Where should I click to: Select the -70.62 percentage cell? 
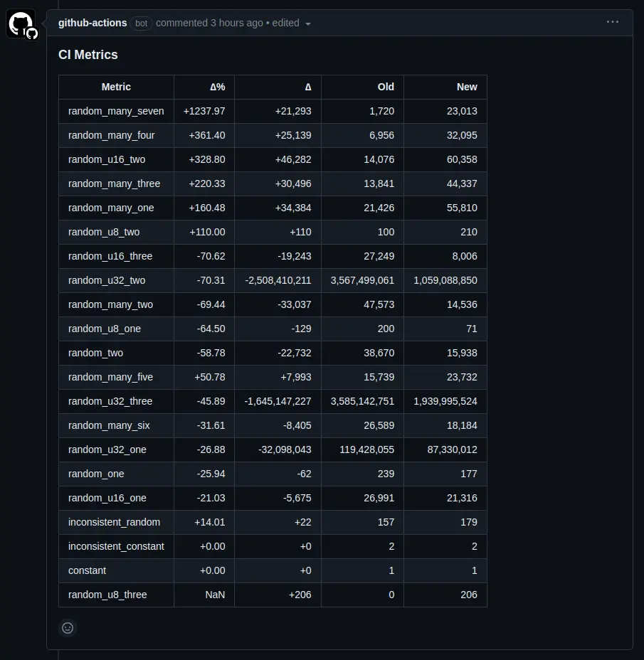[x=204, y=256]
